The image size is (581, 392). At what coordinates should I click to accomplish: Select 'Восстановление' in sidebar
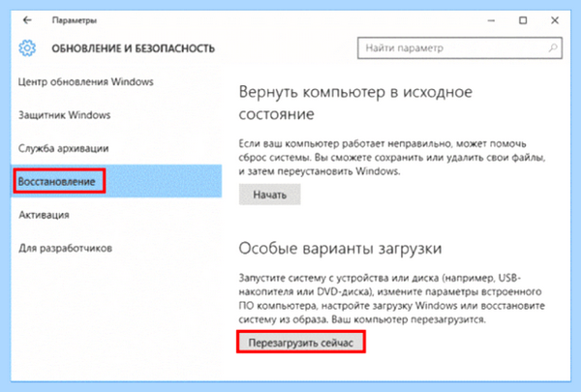tap(116, 181)
